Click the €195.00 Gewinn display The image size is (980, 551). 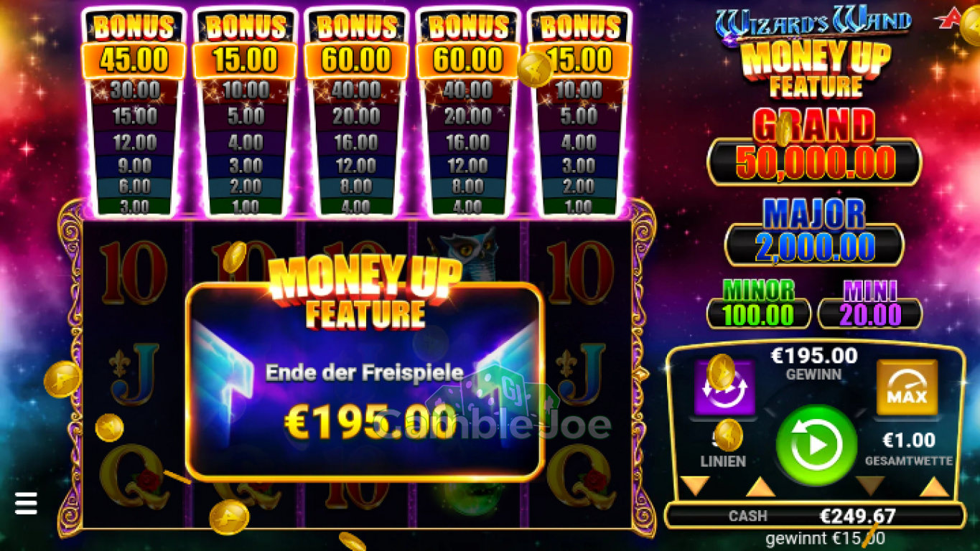(x=813, y=362)
